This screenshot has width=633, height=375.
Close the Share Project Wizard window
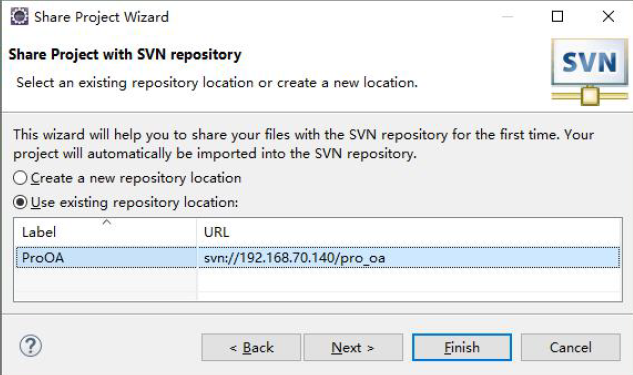coord(608,17)
